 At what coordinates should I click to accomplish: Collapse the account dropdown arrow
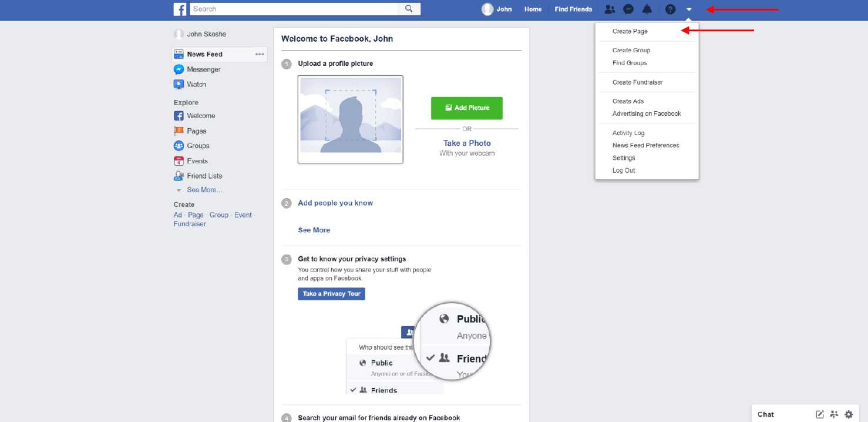point(689,9)
